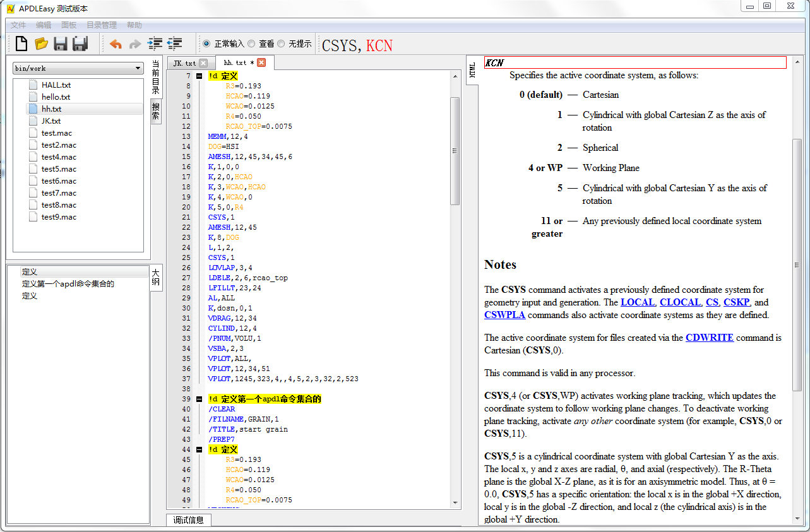Select hh.txt in the file list
Image resolution: width=810 pixels, height=532 pixels.
tap(51, 109)
